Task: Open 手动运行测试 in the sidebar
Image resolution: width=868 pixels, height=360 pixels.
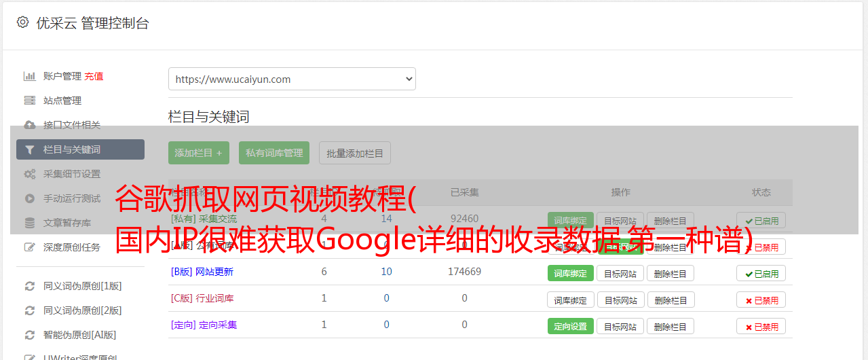Action: point(72,198)
